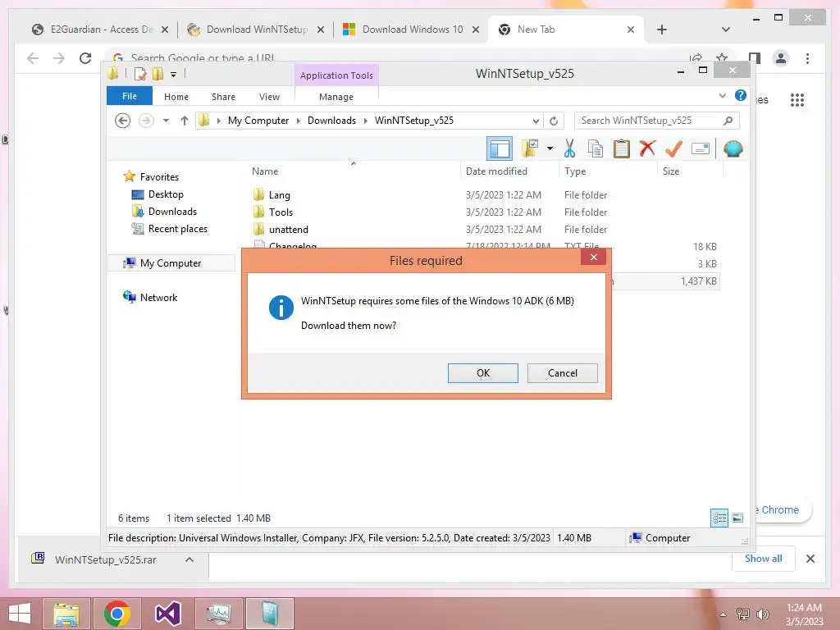Select Desktop in Favorites

(166, 194)
